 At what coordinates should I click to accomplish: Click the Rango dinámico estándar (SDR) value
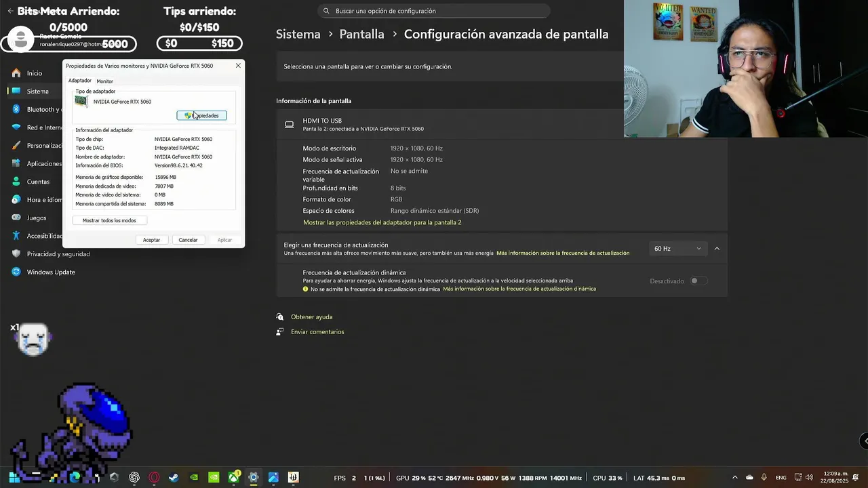point(435,211)
